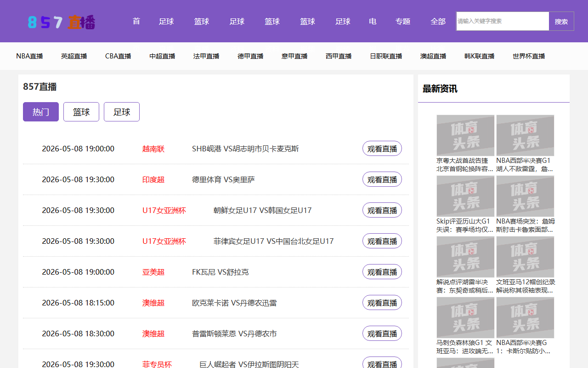Go to 韩K联直播 category link
Image resolution: width=588 pixels, height=368 pixels.
point(479,56)
